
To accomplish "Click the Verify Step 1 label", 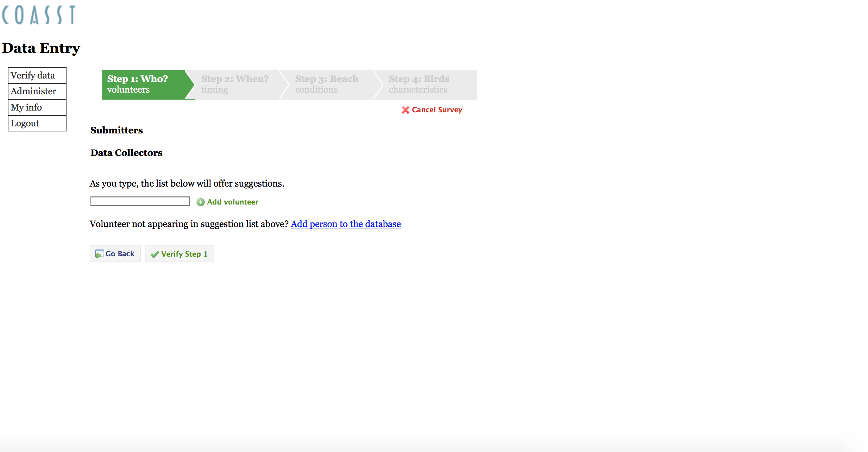I will [184, 254].
